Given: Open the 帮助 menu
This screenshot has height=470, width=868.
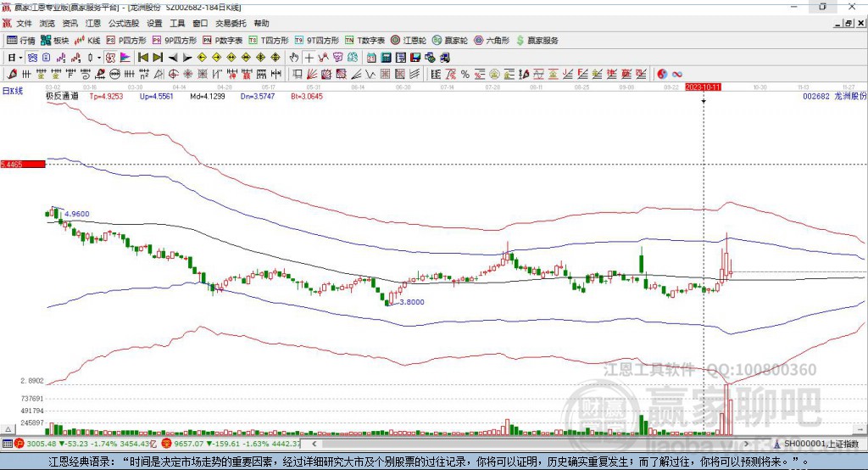Looking at the screenshot, I should pyautogui.click(x=261, y=23).
